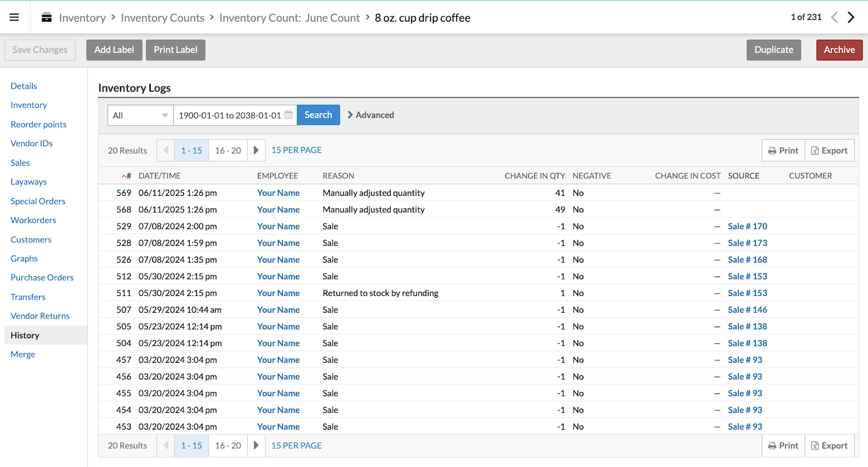The image size is (868, 467).
Task: Sort by DATE/TIME column header
Action: coord(160,176)
